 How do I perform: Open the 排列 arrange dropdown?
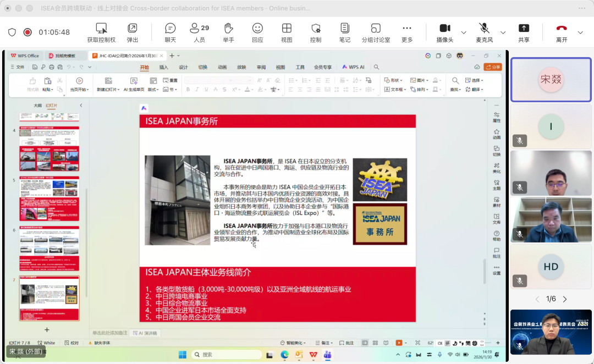(x=419, y=90)
